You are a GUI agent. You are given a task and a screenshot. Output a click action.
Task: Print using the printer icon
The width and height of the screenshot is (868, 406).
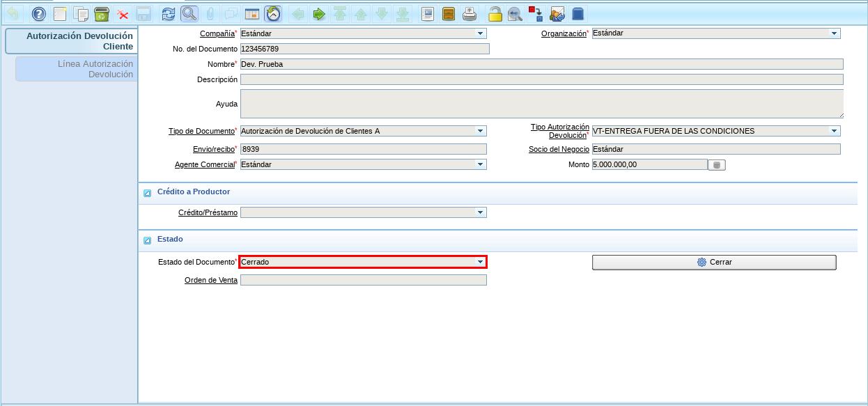[x=470, y=14]
